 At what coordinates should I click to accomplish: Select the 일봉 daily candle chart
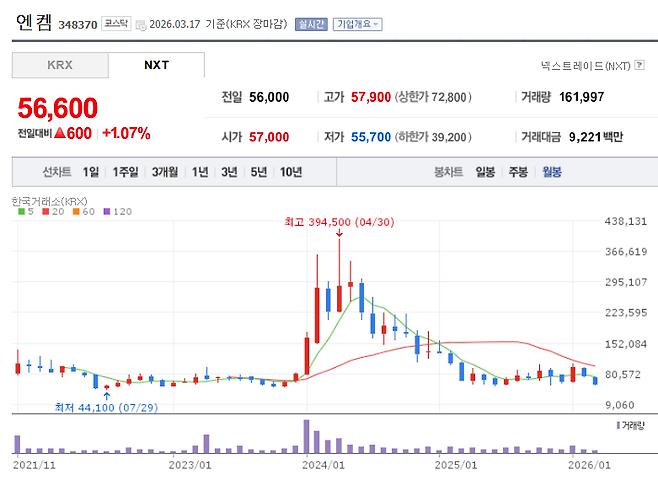(x=485, y=172)
